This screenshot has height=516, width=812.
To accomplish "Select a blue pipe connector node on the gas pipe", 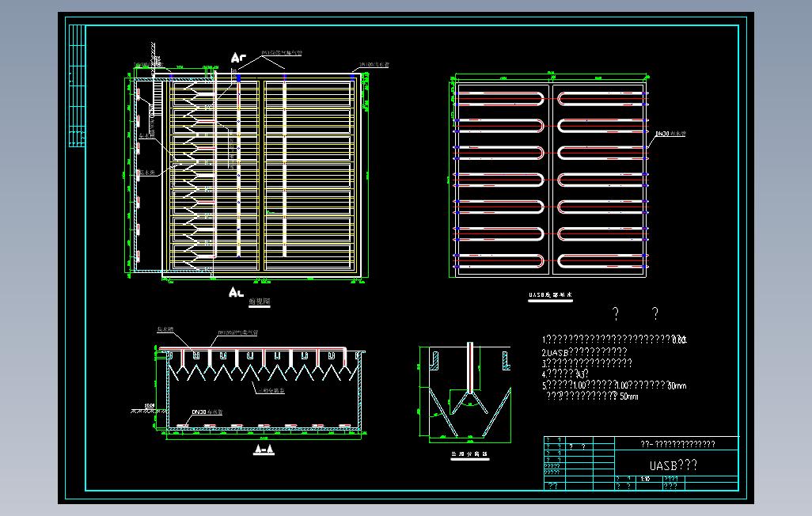I will point(285,76).
